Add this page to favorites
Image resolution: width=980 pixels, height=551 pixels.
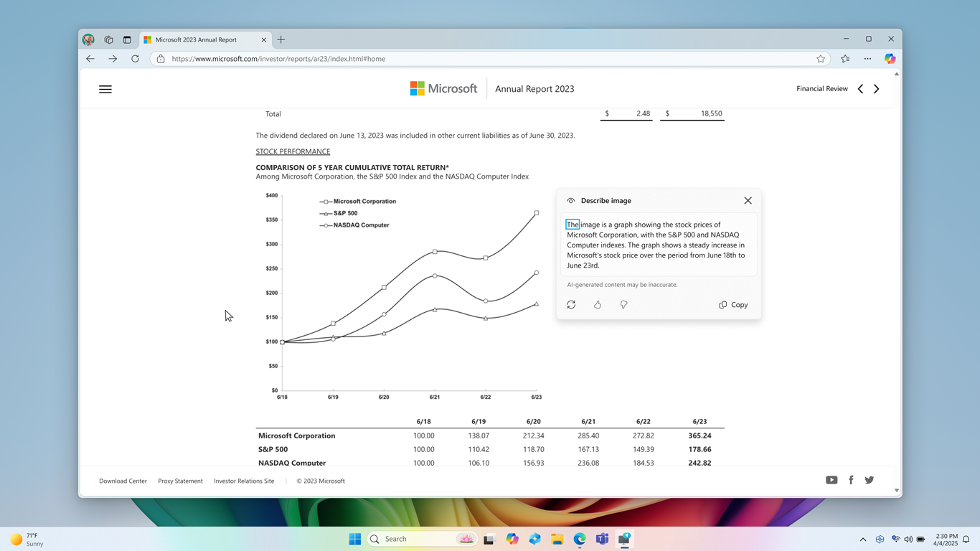(x=820, y=58)
